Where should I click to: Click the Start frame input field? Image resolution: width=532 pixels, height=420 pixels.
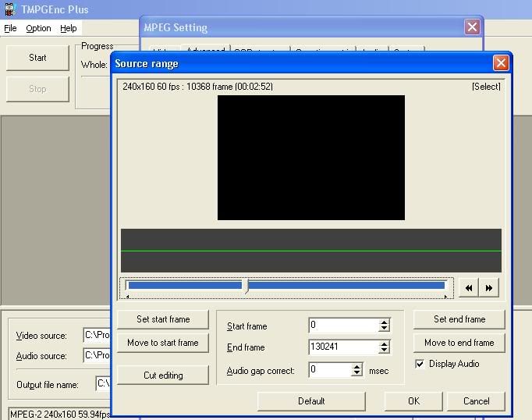tap(344, 326)
